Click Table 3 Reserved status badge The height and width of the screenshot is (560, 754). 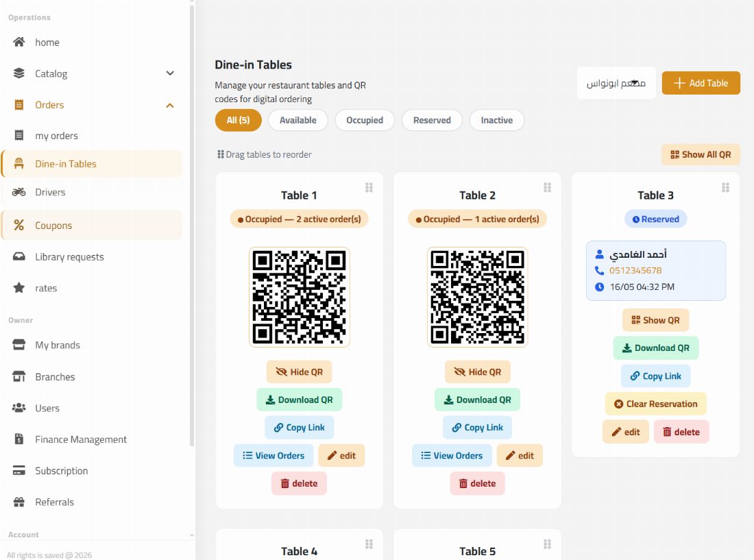pyautogui.click(x=655, y=219)
